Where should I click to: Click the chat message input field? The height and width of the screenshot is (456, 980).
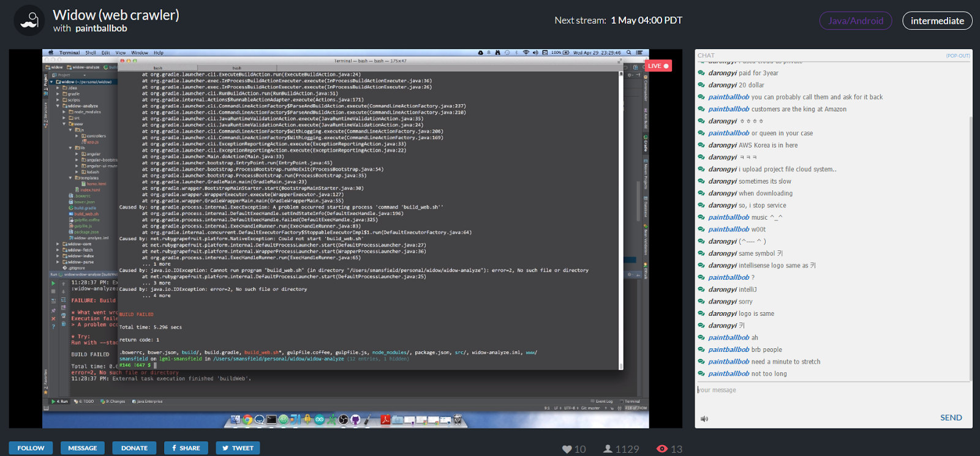coord(833,390)
